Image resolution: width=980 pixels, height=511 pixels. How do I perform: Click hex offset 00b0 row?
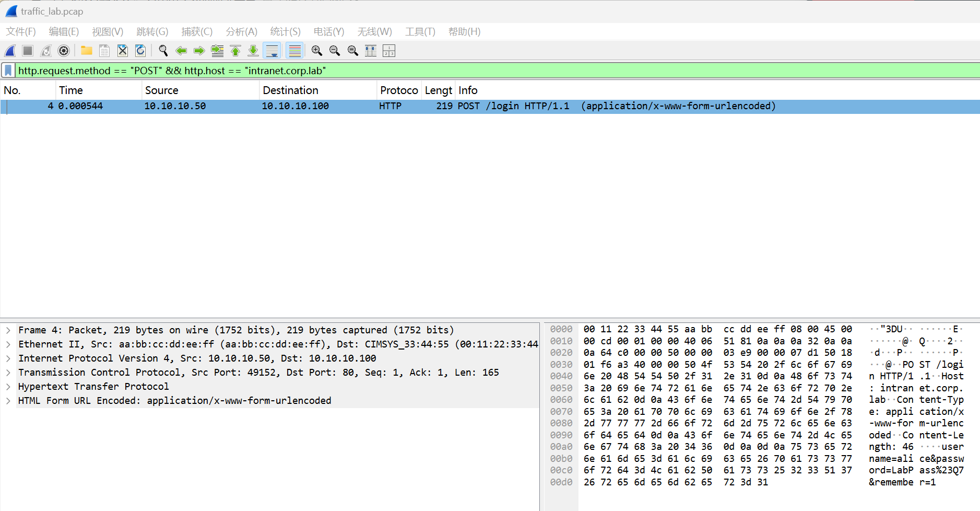pyautogui.click(x=561, y=459)
